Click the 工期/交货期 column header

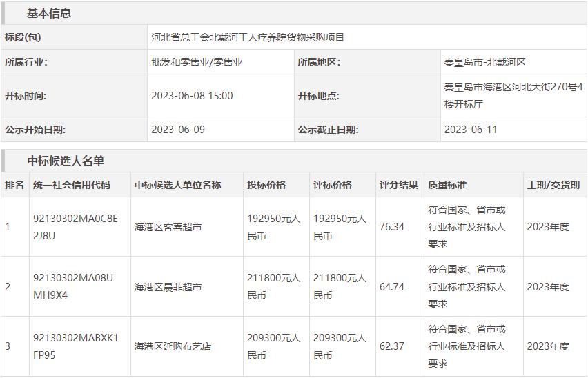(553, 185)
